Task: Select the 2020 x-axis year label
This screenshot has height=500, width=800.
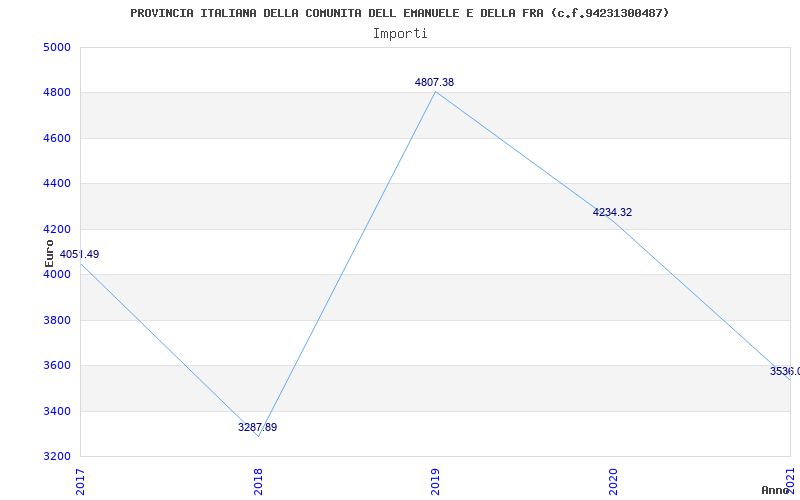Action: pos(613,482)
